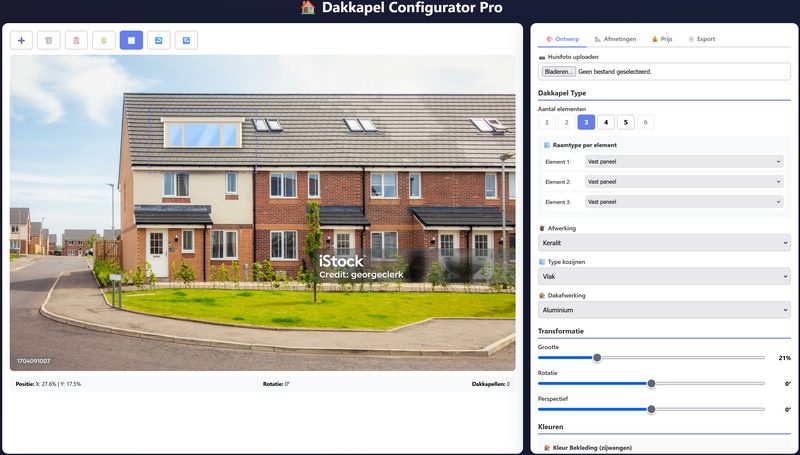Open the Export tab

702,39
